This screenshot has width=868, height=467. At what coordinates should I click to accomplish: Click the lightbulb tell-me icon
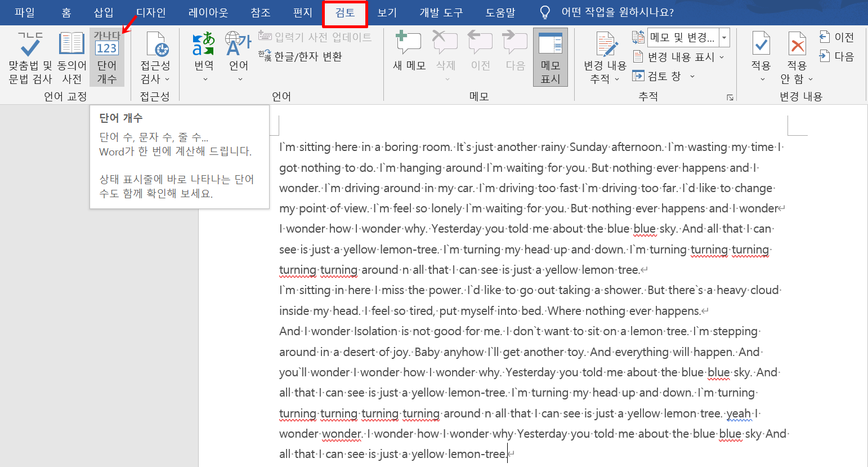[545, 12]
